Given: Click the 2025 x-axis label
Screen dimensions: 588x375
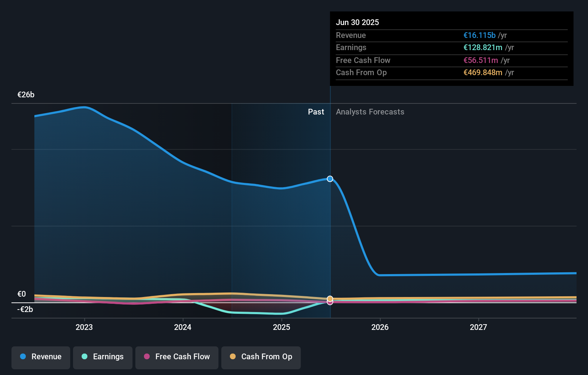Looking at the screenshot, I should (x=281, y=327).
